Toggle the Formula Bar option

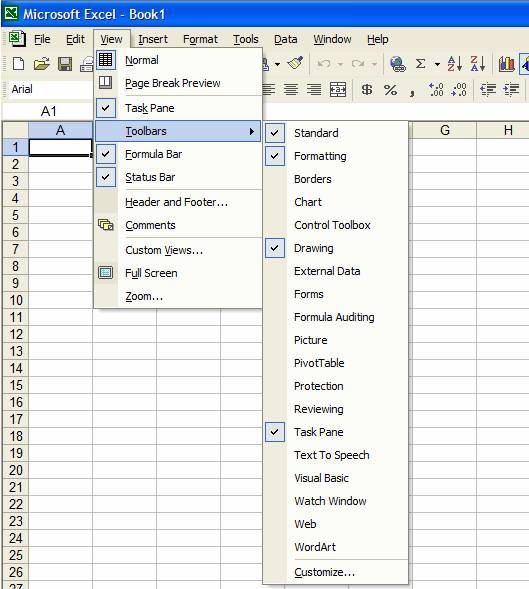click(178, 154)
